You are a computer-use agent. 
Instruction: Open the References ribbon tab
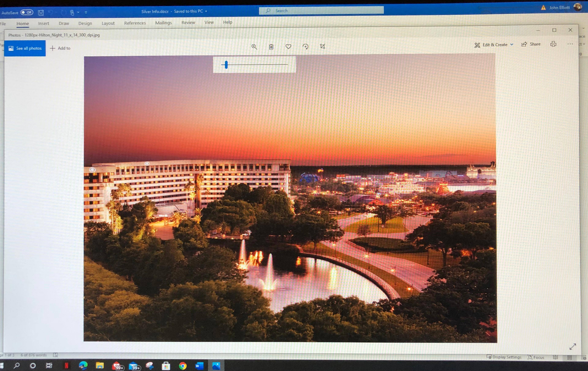[135, 23]
